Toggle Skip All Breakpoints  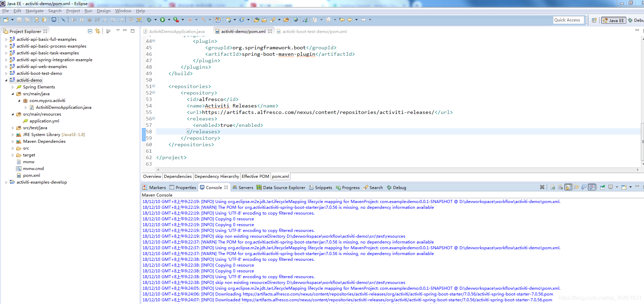[x=63, y=20]
